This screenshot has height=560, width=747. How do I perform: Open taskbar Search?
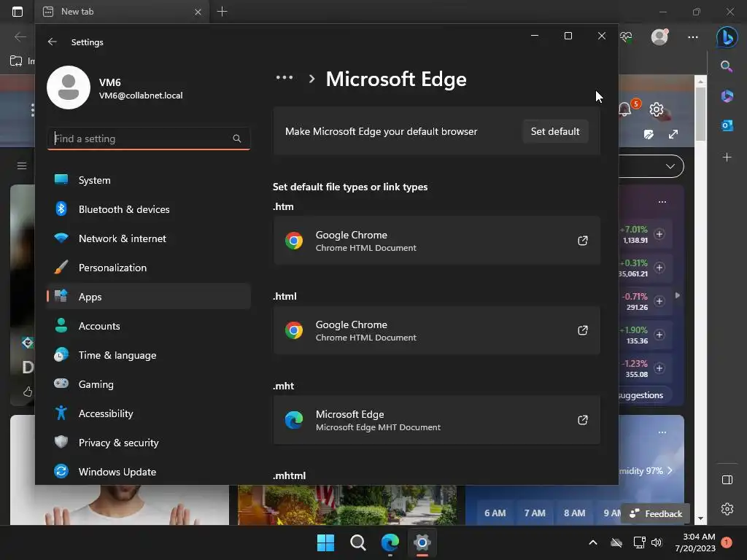click(x=357, y=542)
